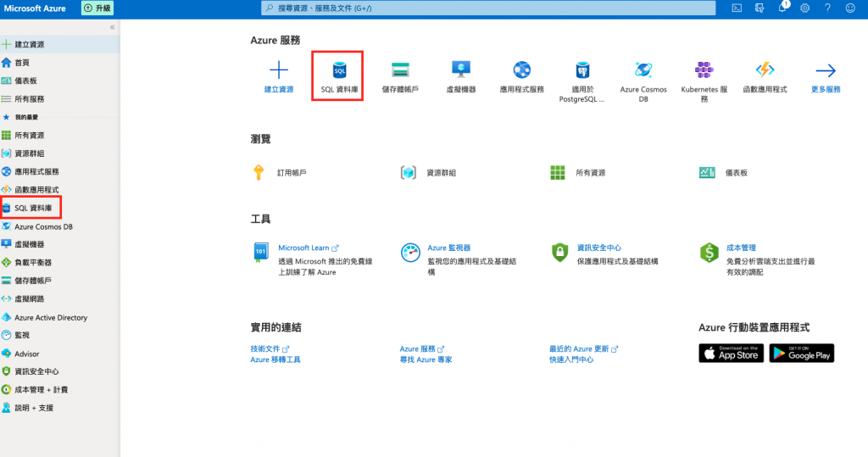Open feedback smiley icon

(x=850, y=8)
